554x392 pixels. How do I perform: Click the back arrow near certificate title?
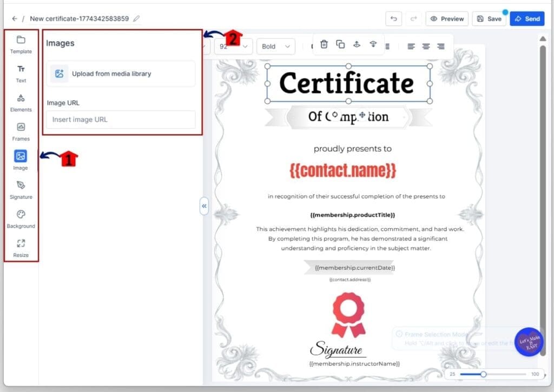[x=14, y=18]
